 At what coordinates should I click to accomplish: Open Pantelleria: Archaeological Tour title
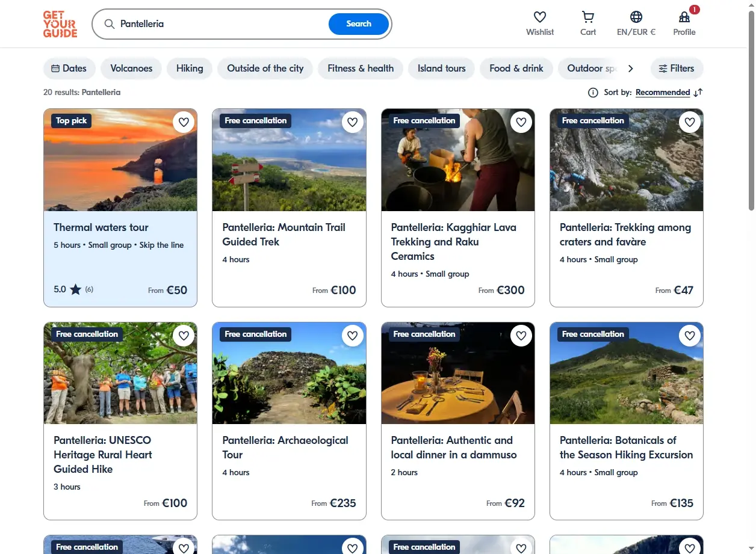tap(285, 448)
